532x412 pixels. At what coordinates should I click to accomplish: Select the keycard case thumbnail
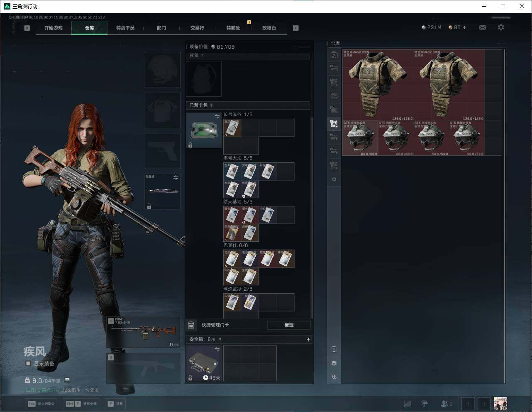coord(204,130)
